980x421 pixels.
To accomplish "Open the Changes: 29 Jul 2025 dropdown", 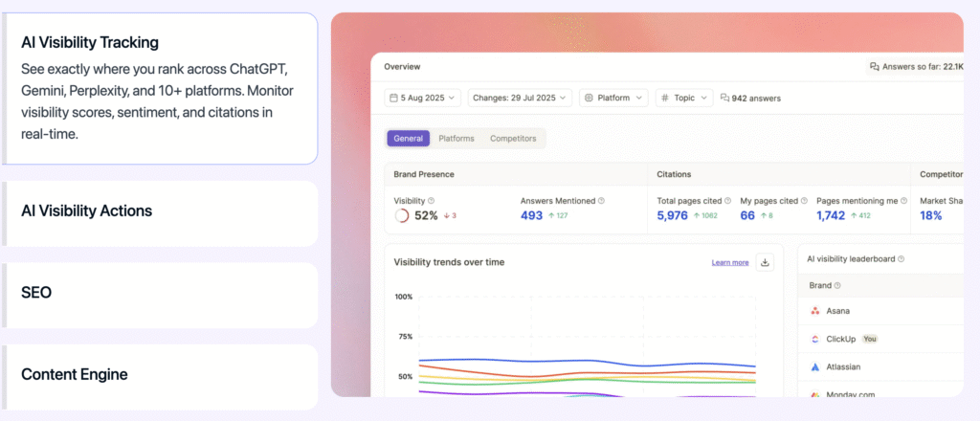I will coord(520,98).
